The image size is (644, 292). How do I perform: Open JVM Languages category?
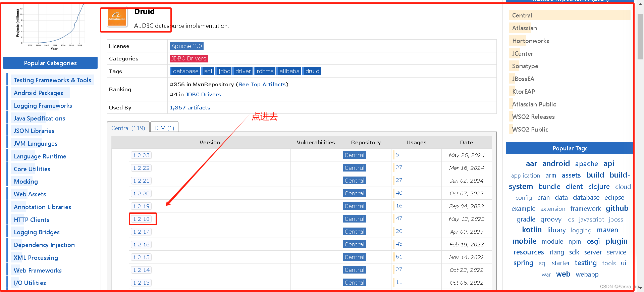tap(36, 144)
